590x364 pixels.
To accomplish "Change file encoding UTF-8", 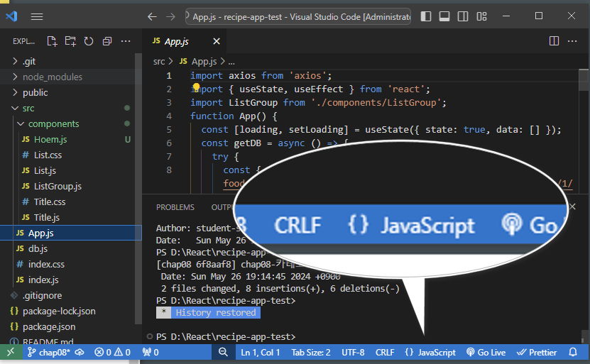I will coord(353,353).
